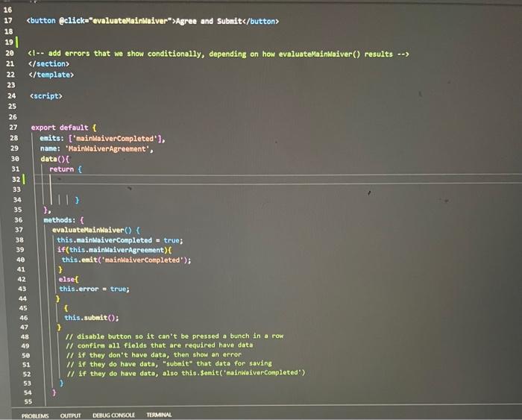
Task: Click 'this.submit();' call on line 46
Action: [x=92, y=318]
